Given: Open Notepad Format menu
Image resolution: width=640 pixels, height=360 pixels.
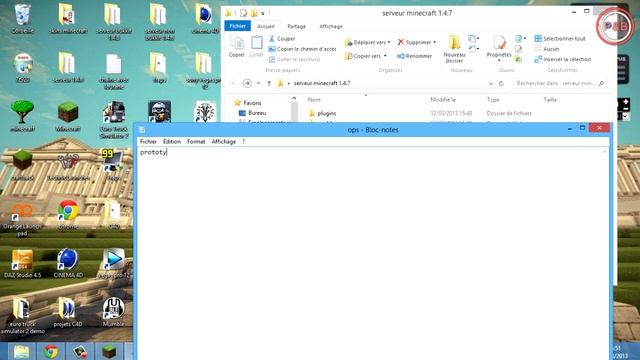Looking at the screenshot, I should (x=196, y=142).
